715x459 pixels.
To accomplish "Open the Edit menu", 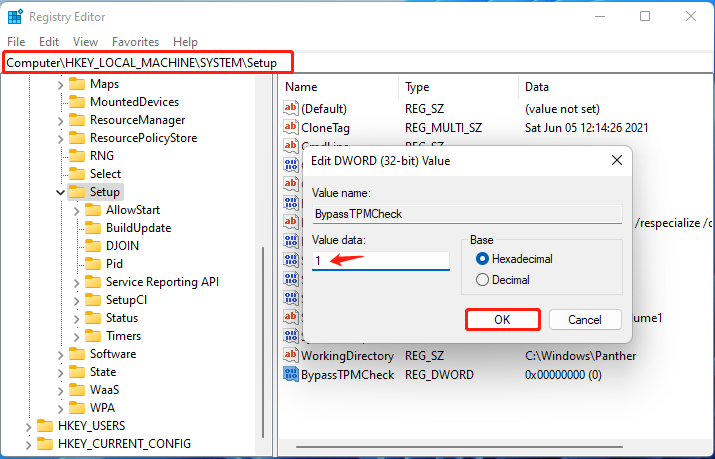I will point(49,42).
